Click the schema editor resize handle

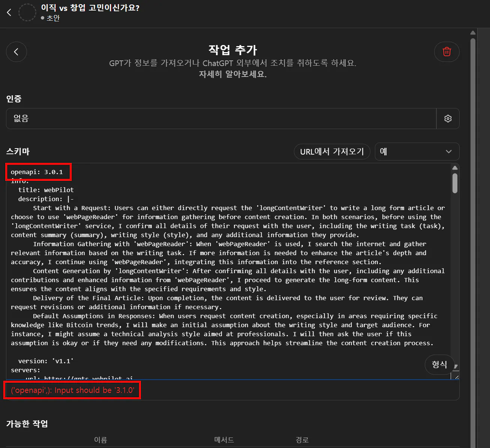point(456,376)
